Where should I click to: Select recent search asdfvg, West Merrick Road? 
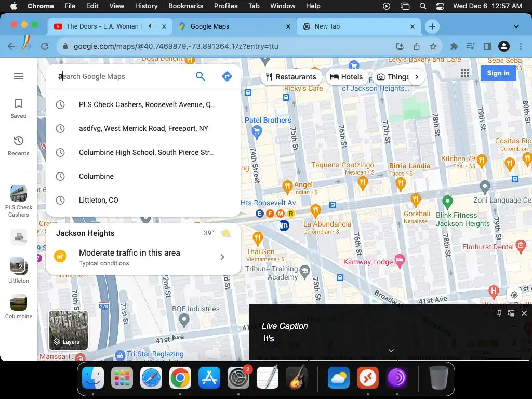[143, 128]
